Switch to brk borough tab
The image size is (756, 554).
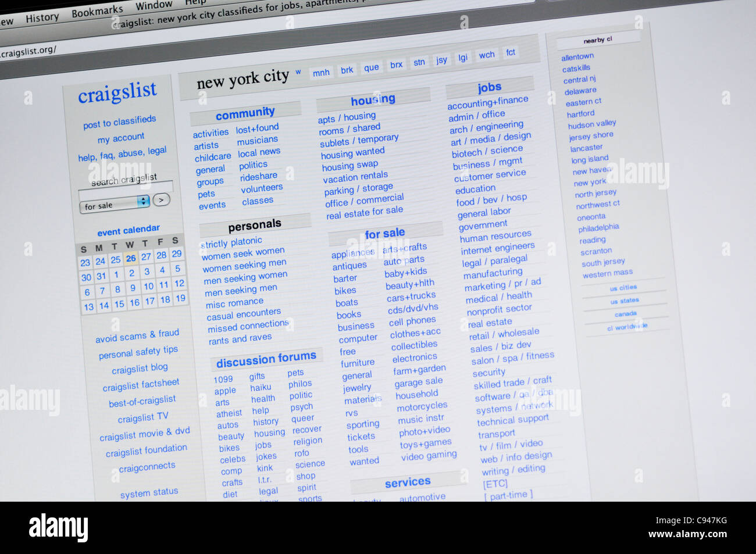click(x=347, y=70)
